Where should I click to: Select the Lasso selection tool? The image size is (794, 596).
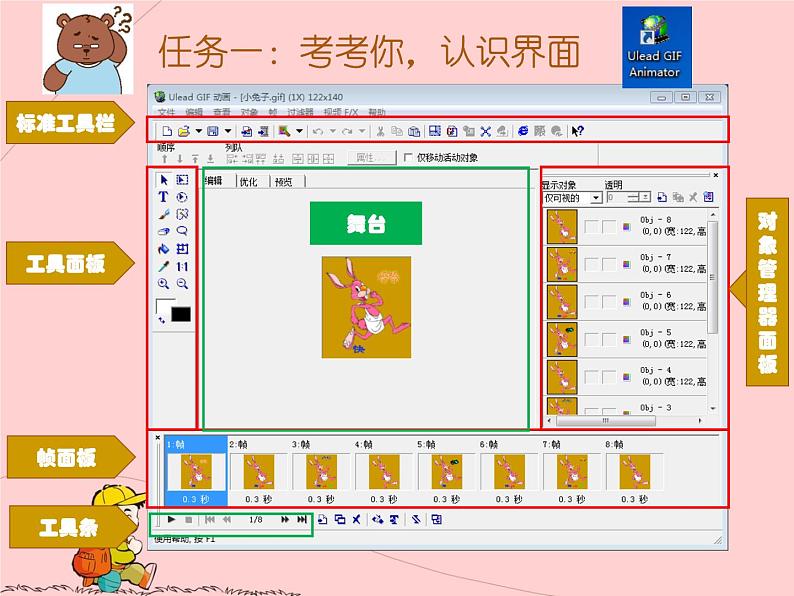click(182, 231)
